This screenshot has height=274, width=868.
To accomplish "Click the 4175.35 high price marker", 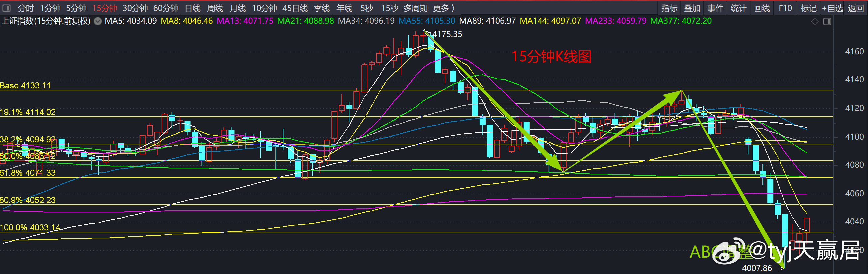I will (x=447, y=34).
